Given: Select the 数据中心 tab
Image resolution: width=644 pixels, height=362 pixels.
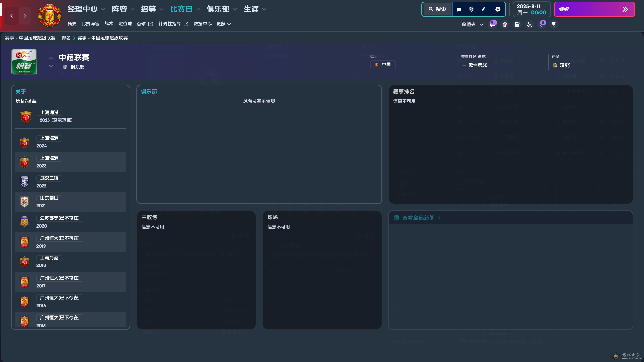Looking at the screenshot, I should (x=203, y=24).
